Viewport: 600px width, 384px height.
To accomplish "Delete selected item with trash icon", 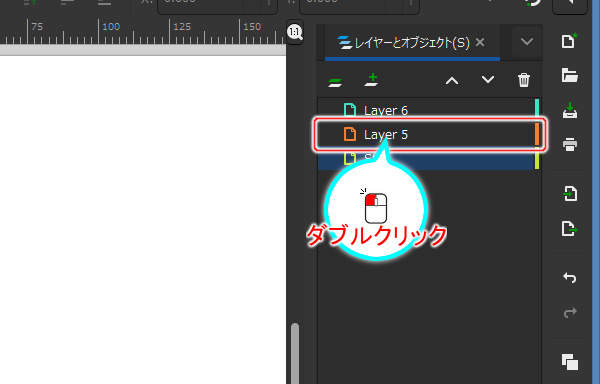I will tap(524, 80).
